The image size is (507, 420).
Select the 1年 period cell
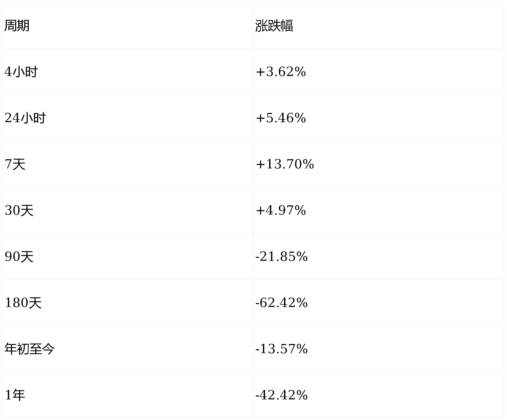[15, 395]
